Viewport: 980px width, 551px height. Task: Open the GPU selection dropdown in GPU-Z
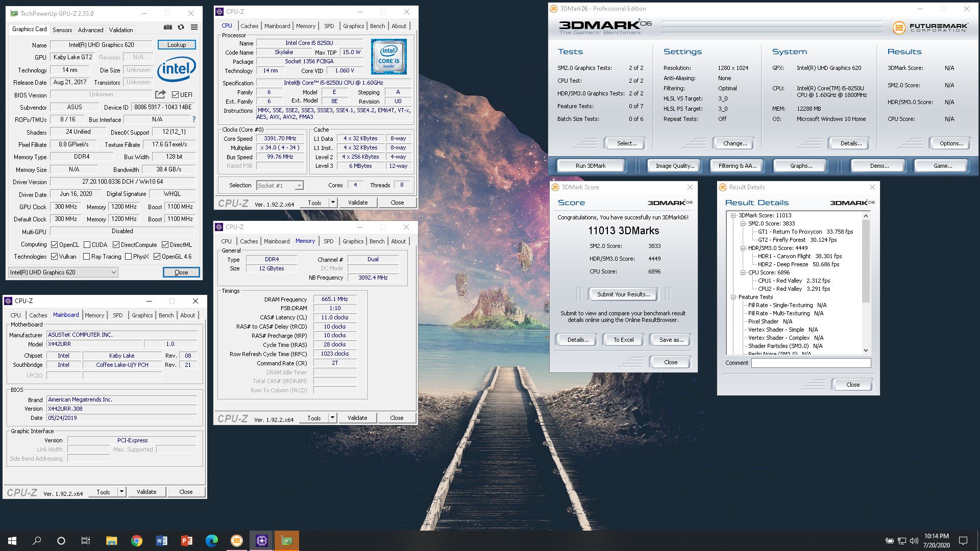coord(63,272)
